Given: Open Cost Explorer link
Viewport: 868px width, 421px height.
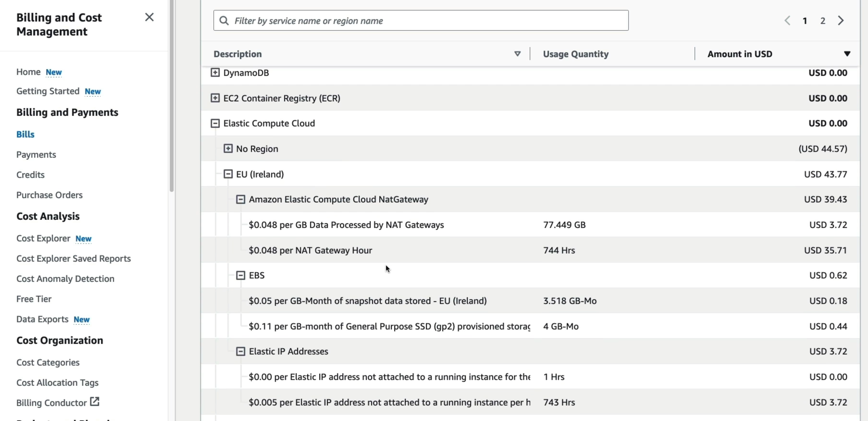Looking at the screenshot, I should coord(43,238).
